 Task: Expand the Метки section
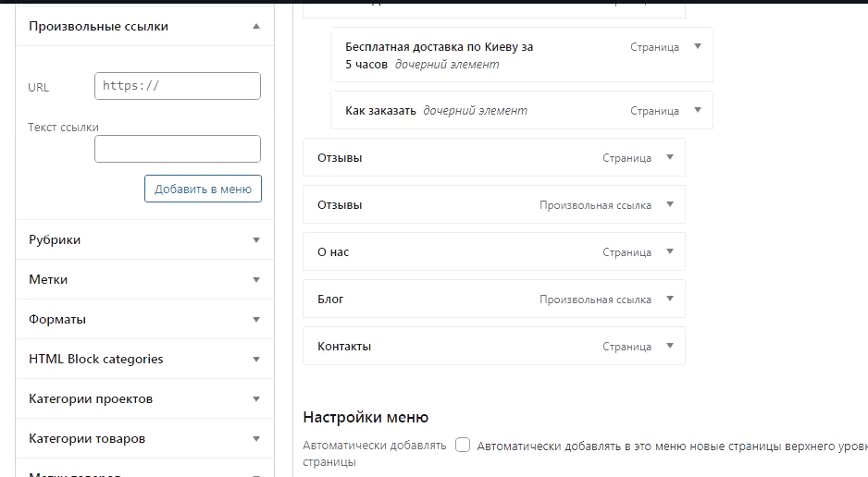click(256, 280)
